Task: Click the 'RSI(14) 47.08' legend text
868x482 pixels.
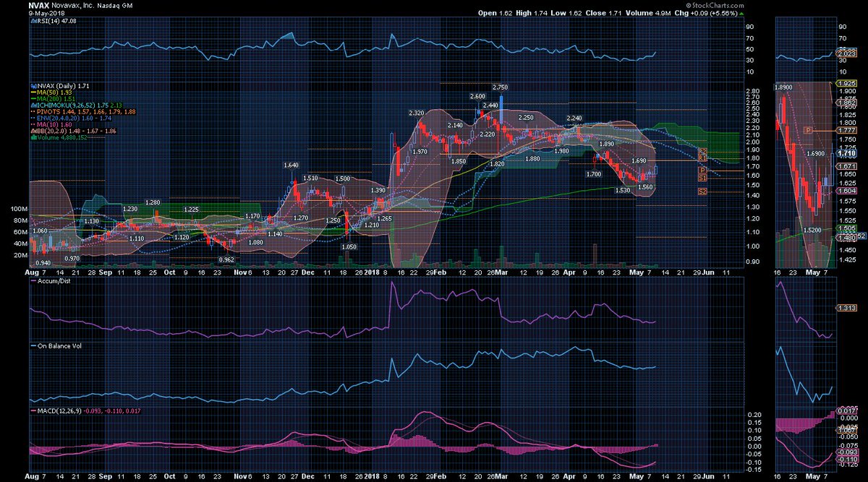Action: pos(57,21)
